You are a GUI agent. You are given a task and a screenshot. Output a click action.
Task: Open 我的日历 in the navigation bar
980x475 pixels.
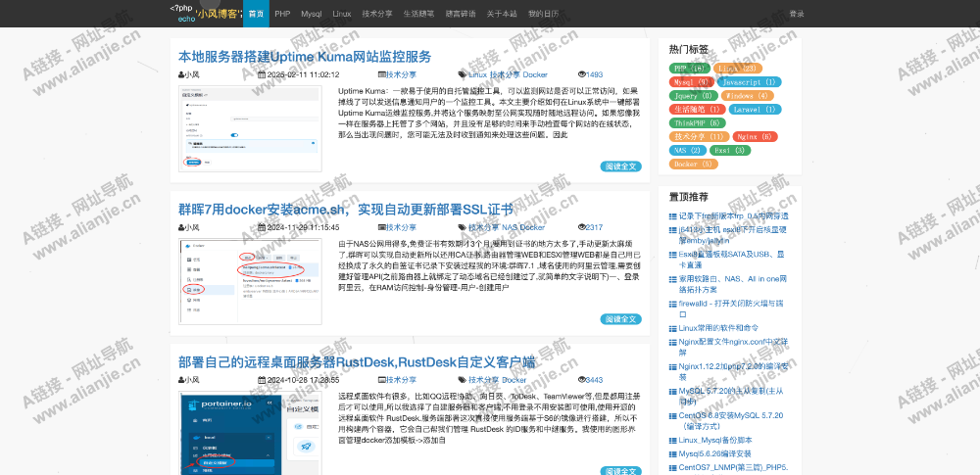tap(543, 14)
